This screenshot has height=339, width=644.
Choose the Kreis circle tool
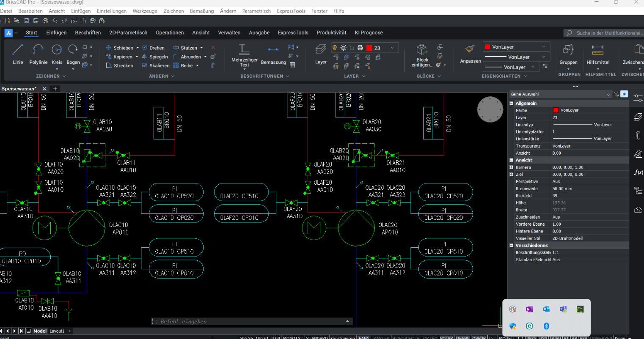pos(57,54)
